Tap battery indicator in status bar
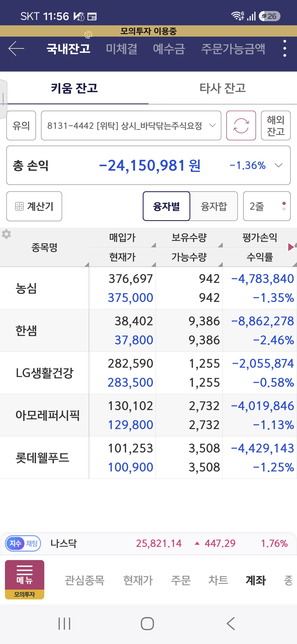The width and height of the screenshot is (297, 644). [x=269, y=16]
